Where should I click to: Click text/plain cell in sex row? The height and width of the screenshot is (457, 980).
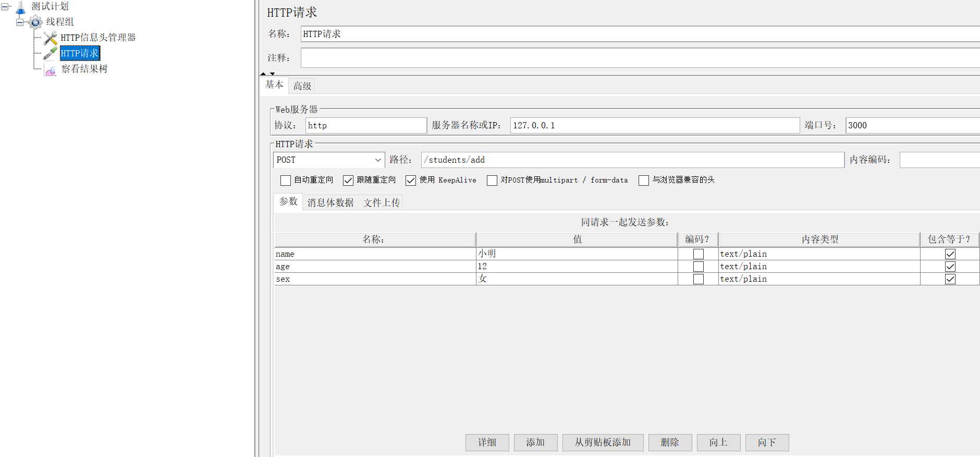819,279
